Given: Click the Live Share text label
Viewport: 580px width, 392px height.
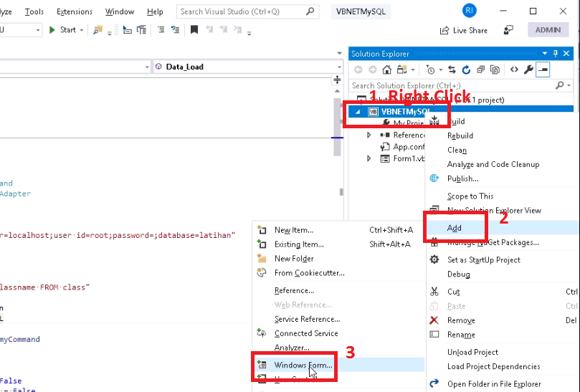Looking at the screenshot, I should (x=470, y=30).
